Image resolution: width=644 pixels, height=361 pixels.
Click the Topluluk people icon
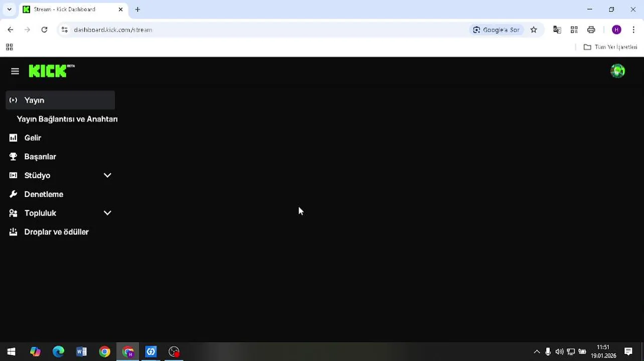click(x=14, y=213)
